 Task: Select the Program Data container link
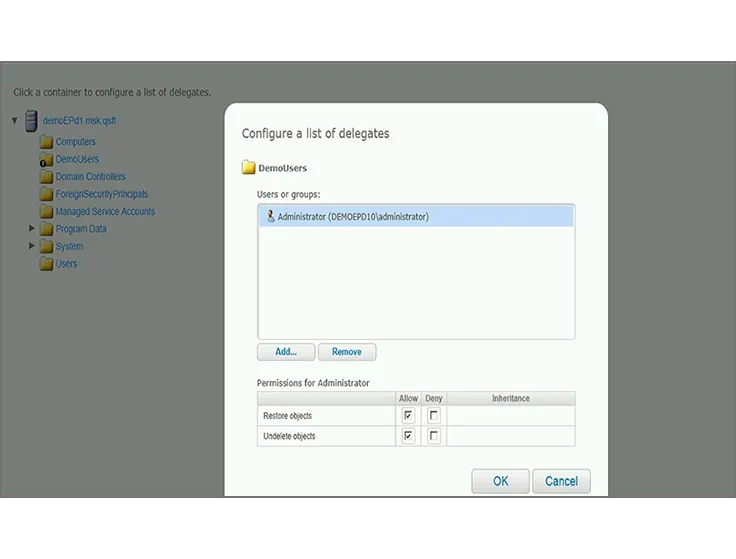pos(81,229)
